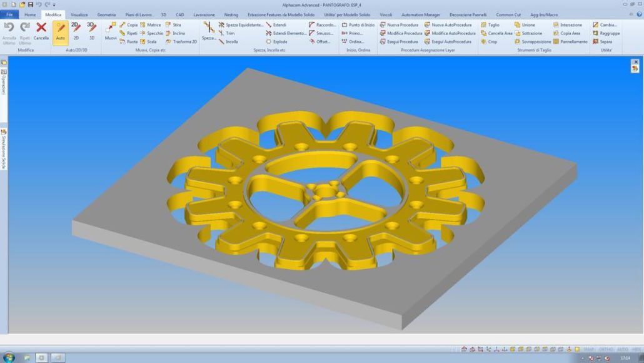644x363 pixels.
Task: Open the Matrice array tool
Action: coord(150,24)
